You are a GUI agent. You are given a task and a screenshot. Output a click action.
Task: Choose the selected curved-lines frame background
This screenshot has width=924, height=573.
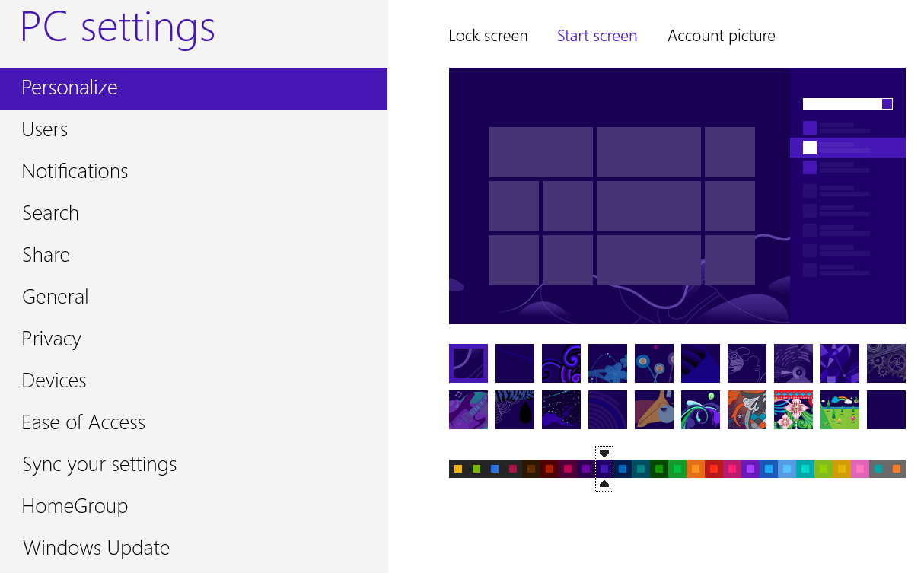coord(468,363)
